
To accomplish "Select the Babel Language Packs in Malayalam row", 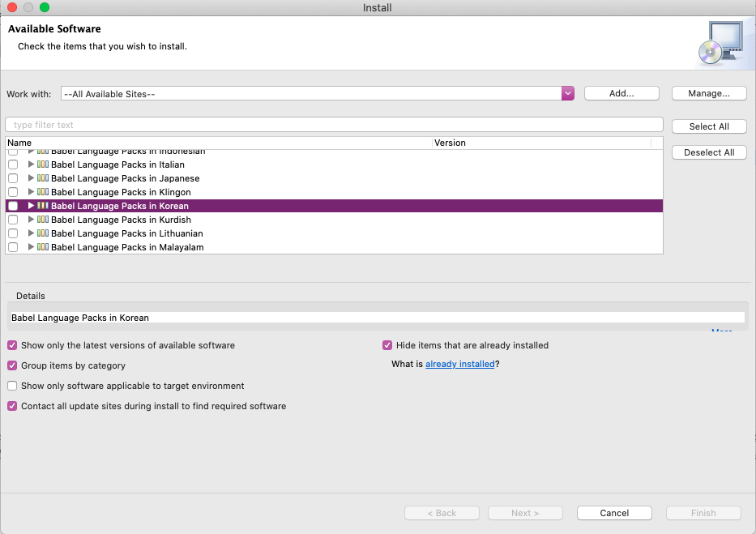I will coord(334,247).
